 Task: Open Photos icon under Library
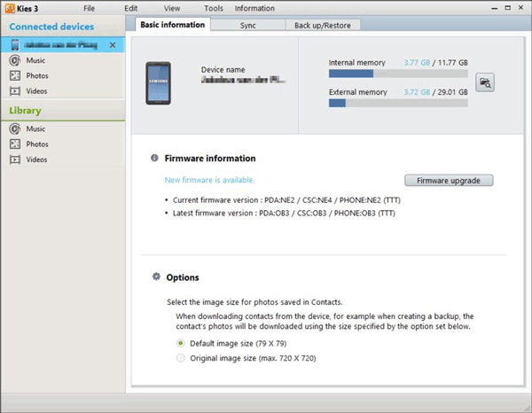click(x=15, y=144)
